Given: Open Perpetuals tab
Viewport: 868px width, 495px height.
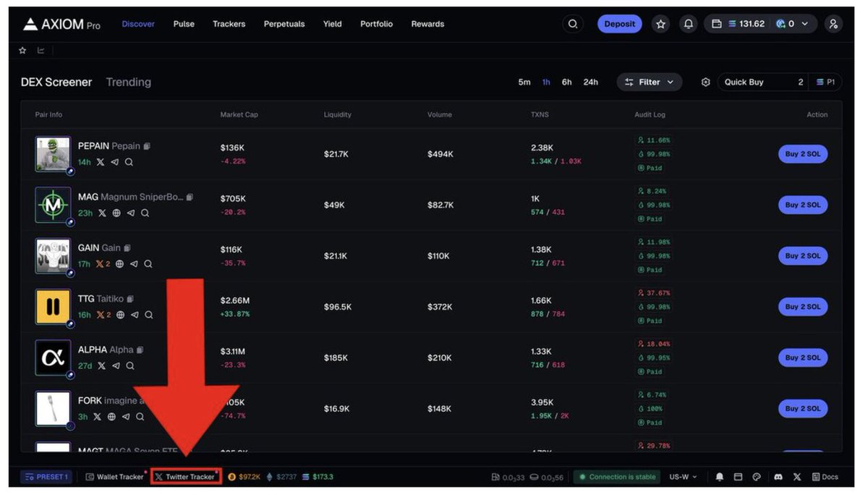Looking at the screenshot, I should (284, 24).
